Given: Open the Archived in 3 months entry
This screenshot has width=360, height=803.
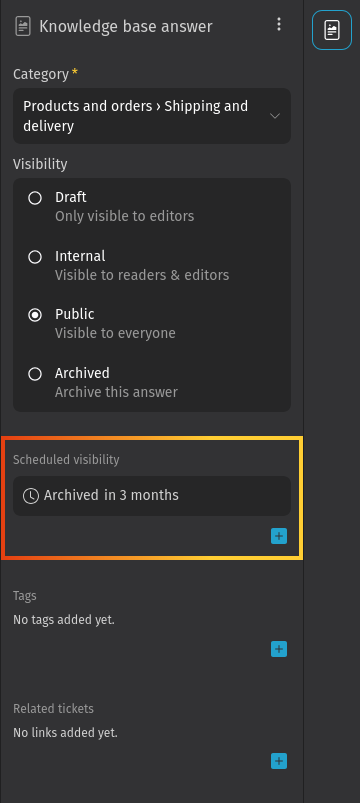Looking at the screenshot, I should coord(152,496).
